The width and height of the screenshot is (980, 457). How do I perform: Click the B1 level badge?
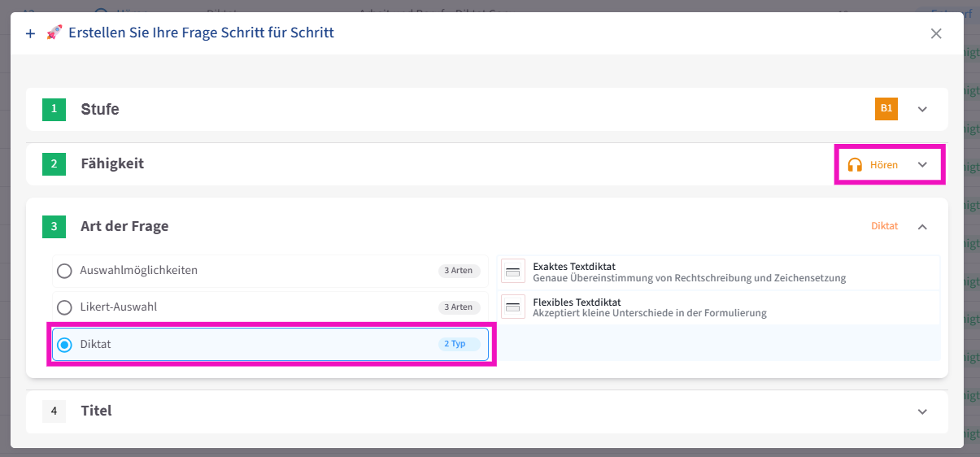(x=886, y=108)
